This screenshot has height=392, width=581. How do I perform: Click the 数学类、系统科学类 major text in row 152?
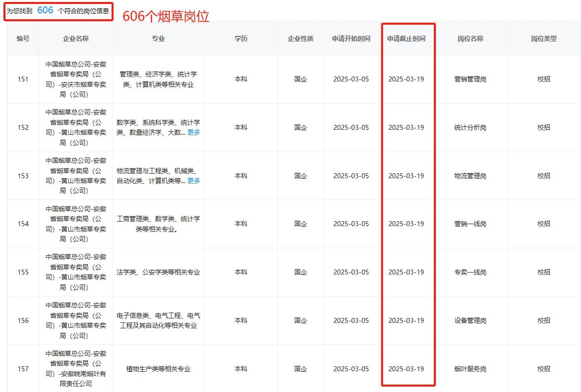coord(158,127)
